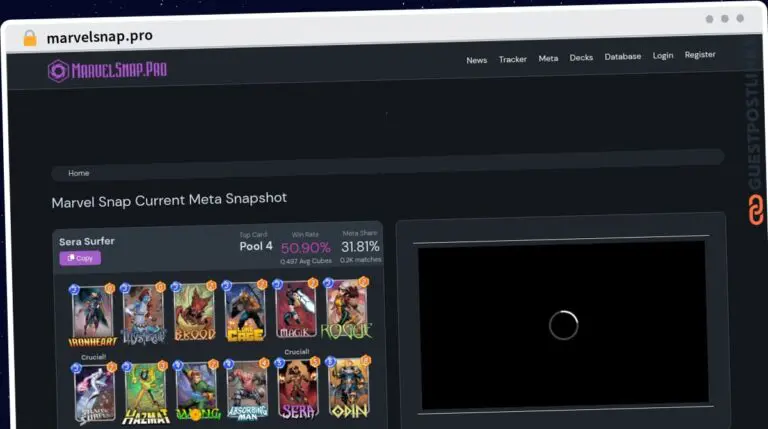Open the Decks navigation link
Screen dimensions: 768x429
[581, 57]
